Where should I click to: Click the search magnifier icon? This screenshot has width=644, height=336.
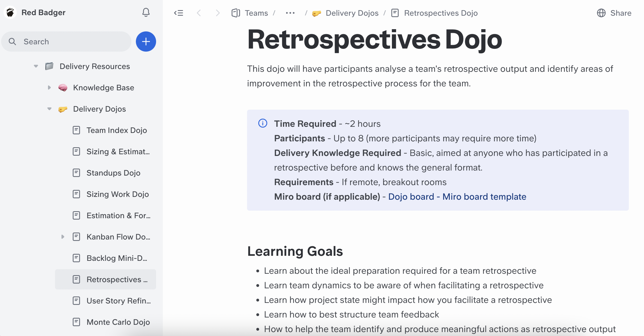(12, 42)
